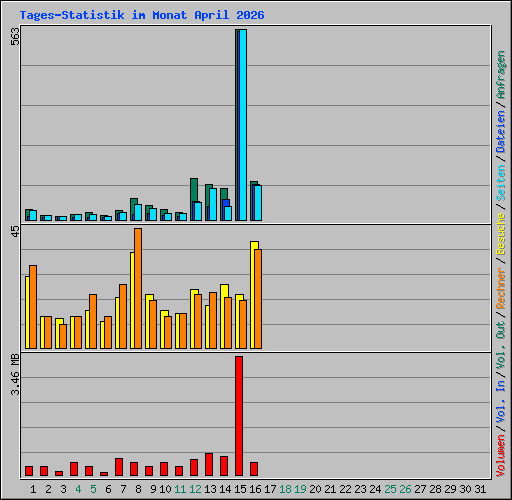Screen dimensions: 512x500
Task: Click day label "23" on the axis
Action: tap(360, 489)
